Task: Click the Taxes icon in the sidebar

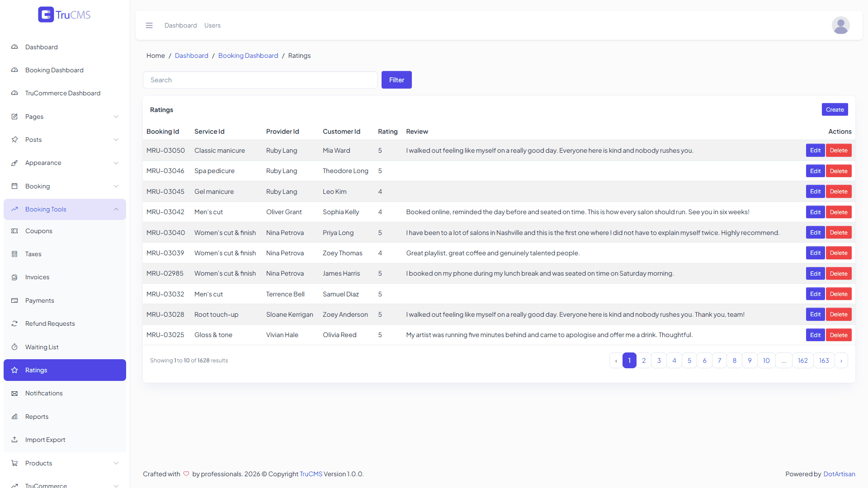Action: coord(14,254)
